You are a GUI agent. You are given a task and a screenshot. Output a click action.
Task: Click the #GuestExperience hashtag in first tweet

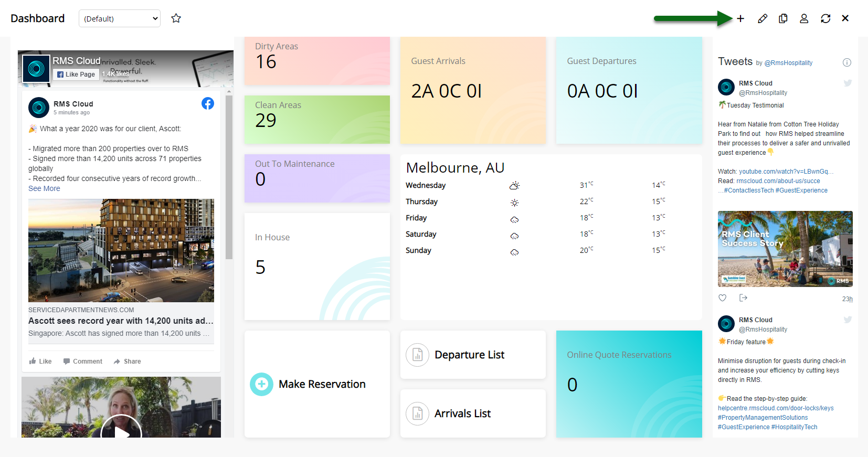click(801, 190)
